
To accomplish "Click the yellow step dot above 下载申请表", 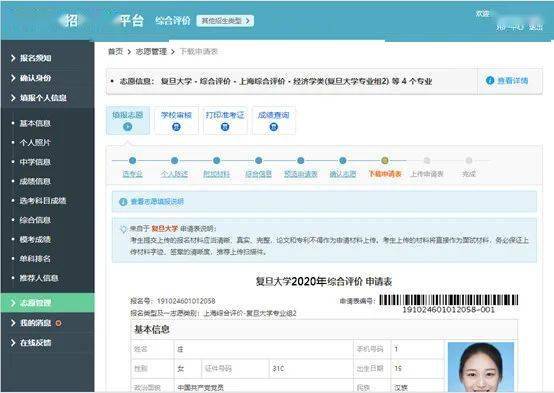I will click(x=385, y=161).
